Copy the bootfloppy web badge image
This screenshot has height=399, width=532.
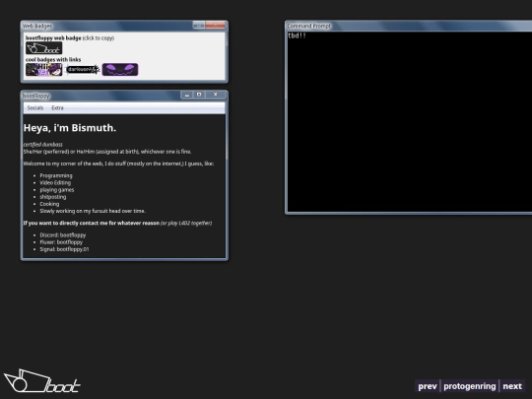click(x=43, y=48)
